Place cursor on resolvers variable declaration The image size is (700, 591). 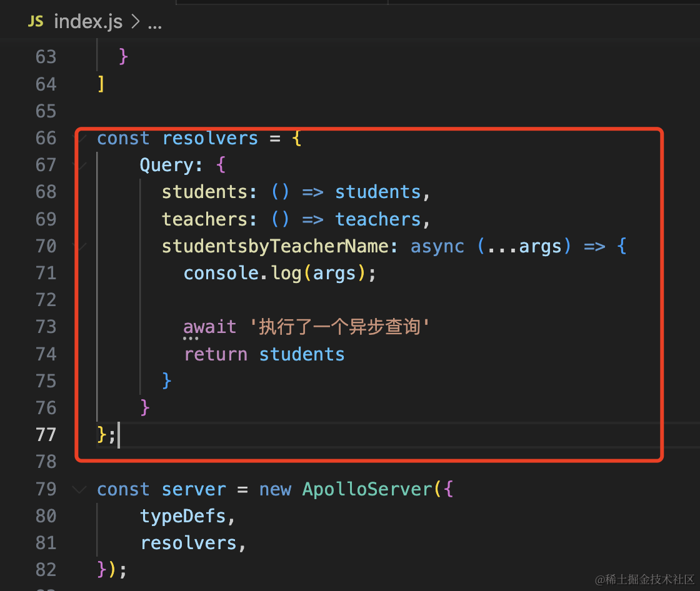coord(210,138)
